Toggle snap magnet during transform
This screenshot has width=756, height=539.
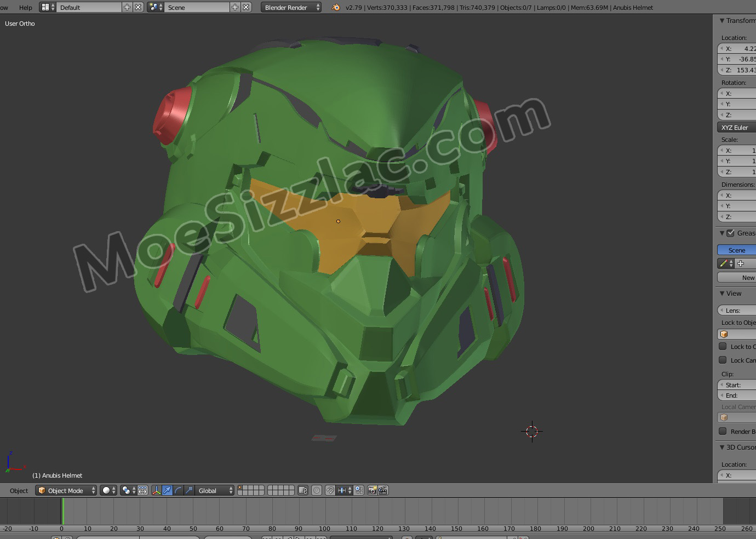click(330, 490)
